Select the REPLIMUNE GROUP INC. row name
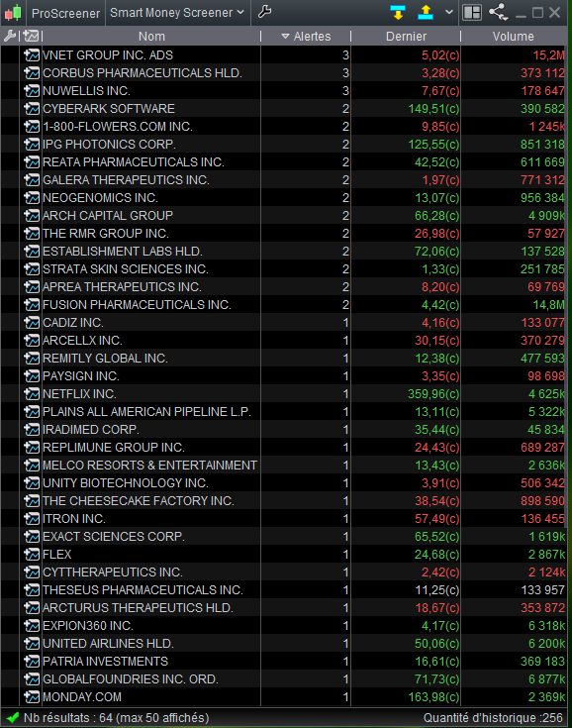 pos(114,448)
